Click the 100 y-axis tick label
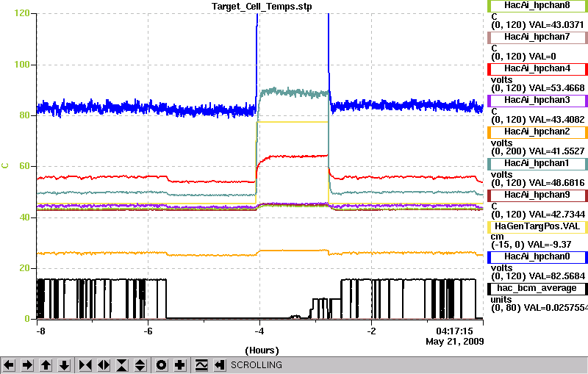 pos(22,65)
